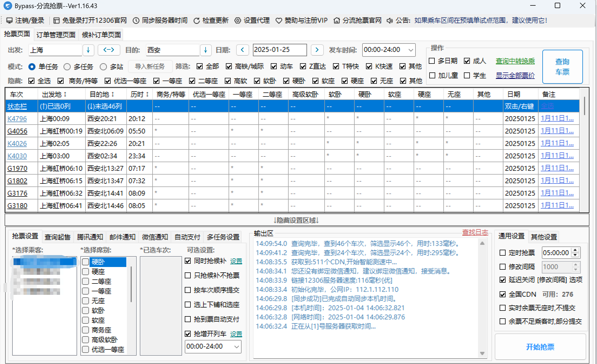This screenshot has height=364, width=597.
Task: Select 多任务 mode radio button
Action: (67, 67)
